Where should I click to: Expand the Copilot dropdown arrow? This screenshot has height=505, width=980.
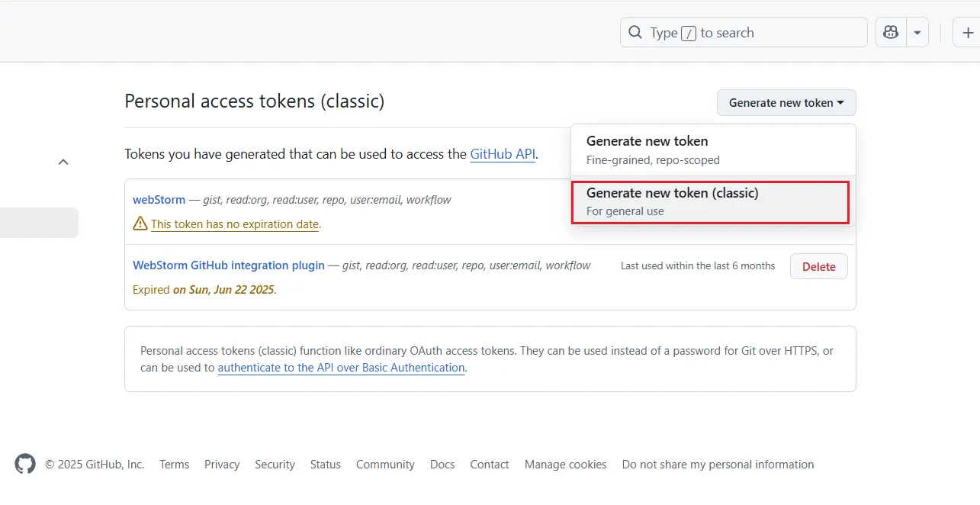tap(917, 33)
